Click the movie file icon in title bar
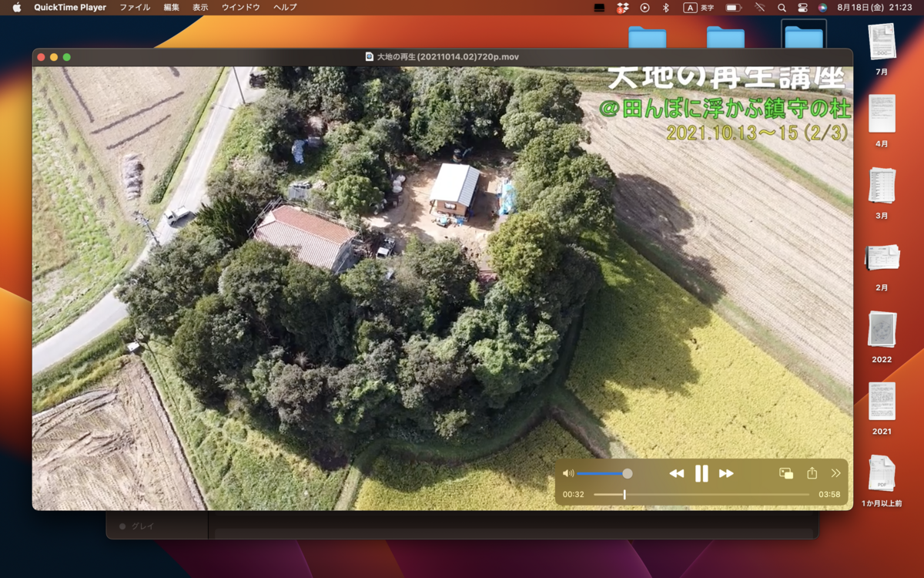 coord(370,57)
